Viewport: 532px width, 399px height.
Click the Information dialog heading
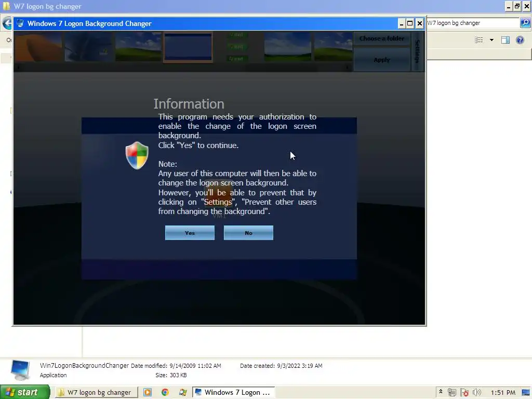(189, 104)
